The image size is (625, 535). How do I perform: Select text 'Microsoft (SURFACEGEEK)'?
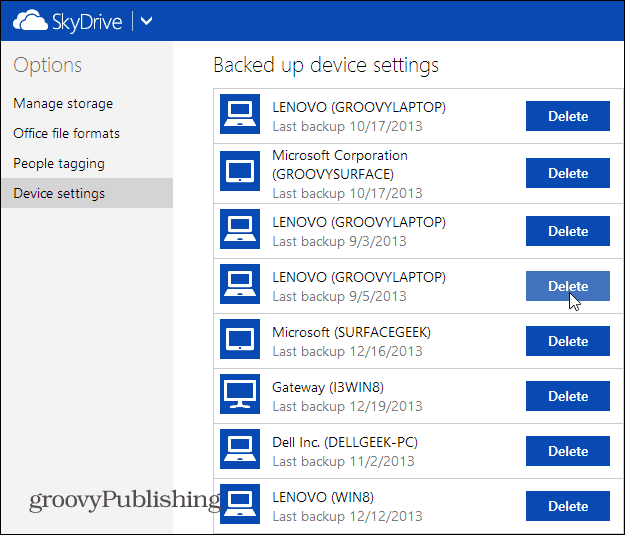point(351,332)
